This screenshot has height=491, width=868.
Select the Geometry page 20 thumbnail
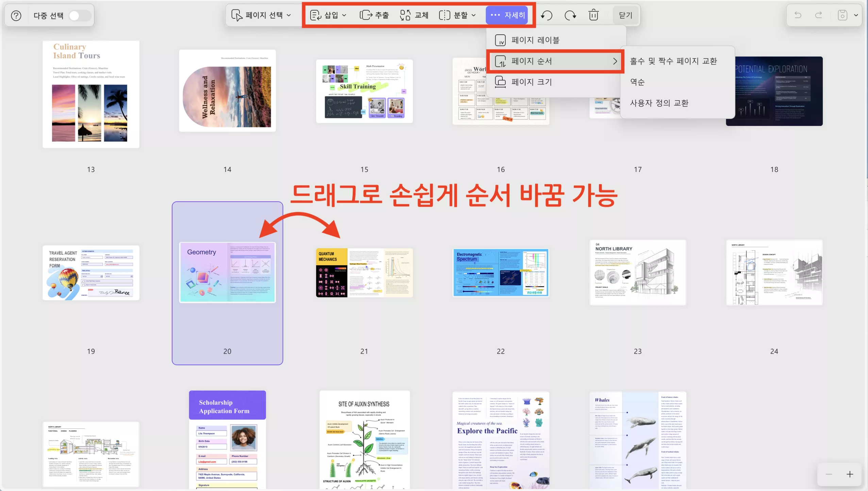(227, 272)
